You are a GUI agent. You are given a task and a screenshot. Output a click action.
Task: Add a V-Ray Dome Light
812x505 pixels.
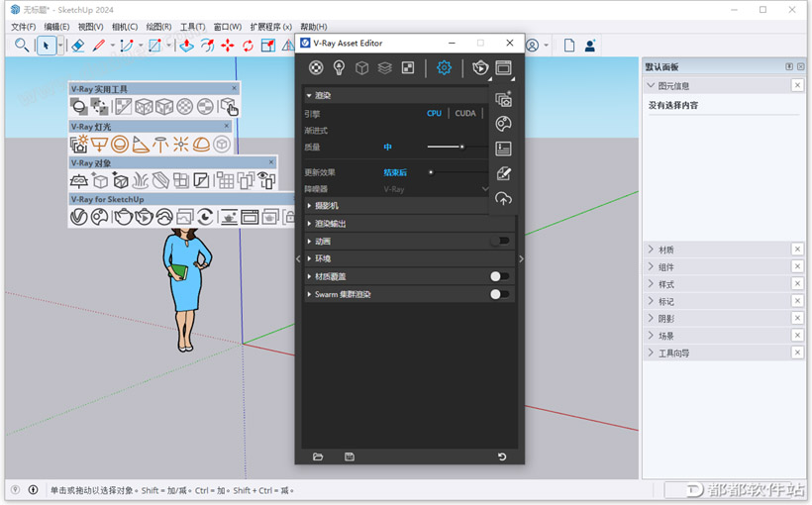tap(201, 144)
